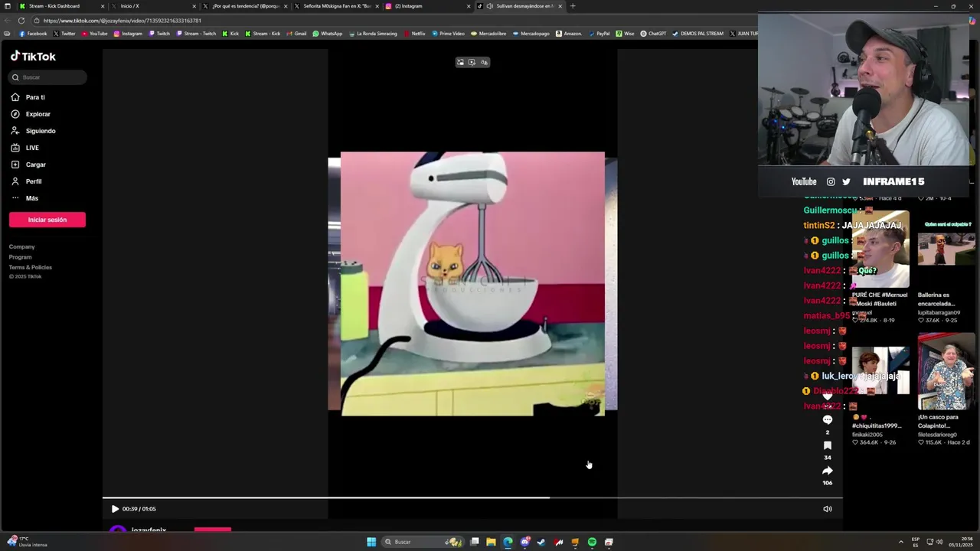Open Discord from taskbar
This screenshot has height=551, width=980.
[x=524, y=542]
